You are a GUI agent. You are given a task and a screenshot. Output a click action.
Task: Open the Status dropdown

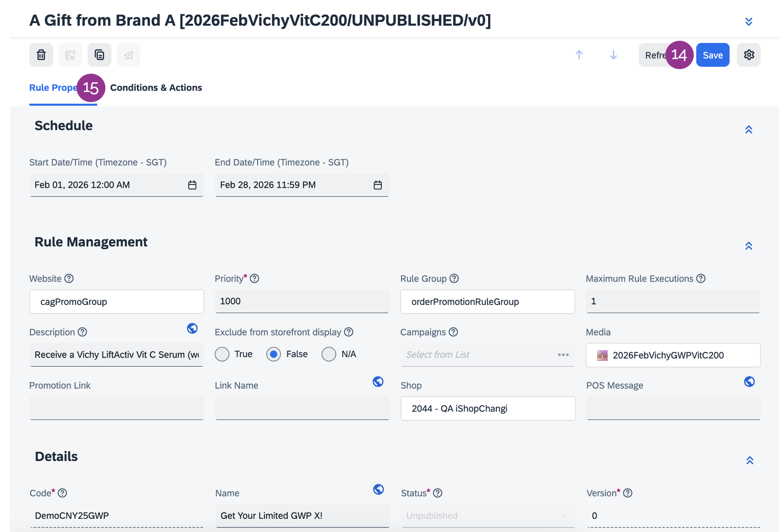pos(488,516)
